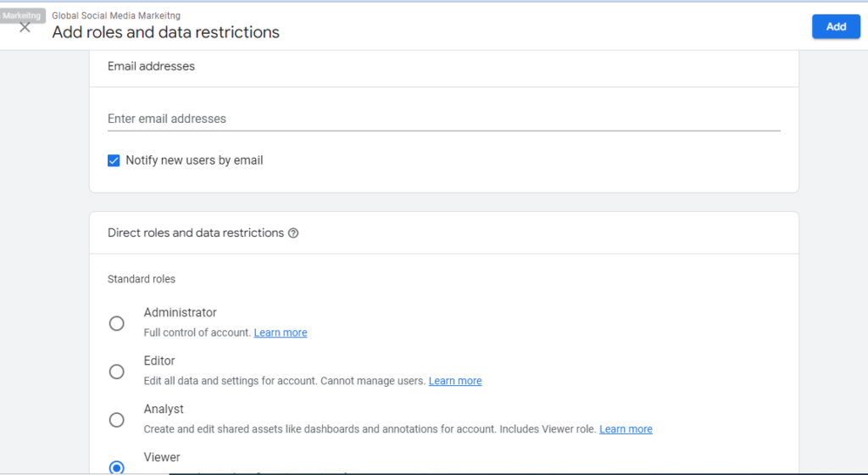
Task: Open Learn more link for Editor
Action: 455,381
